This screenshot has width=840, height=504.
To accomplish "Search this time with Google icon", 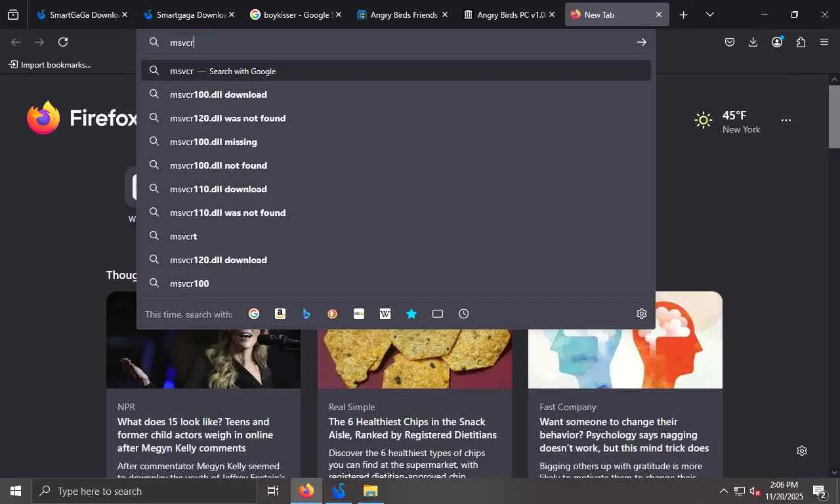I will pos(254,314).
